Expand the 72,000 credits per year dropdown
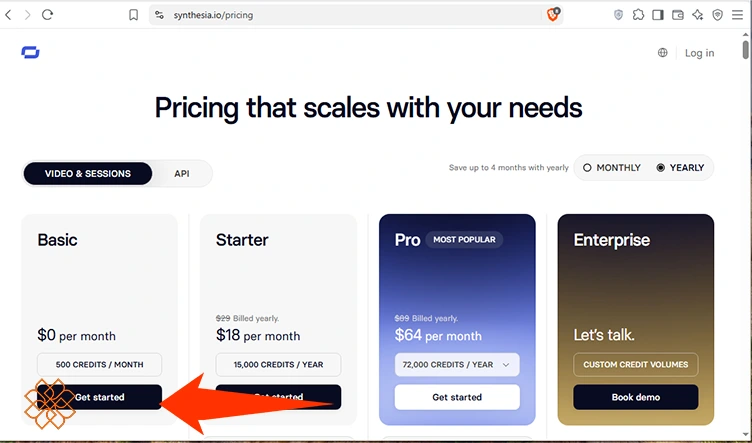752x443 pixels. pyautogui.click(x=457, y=365)
